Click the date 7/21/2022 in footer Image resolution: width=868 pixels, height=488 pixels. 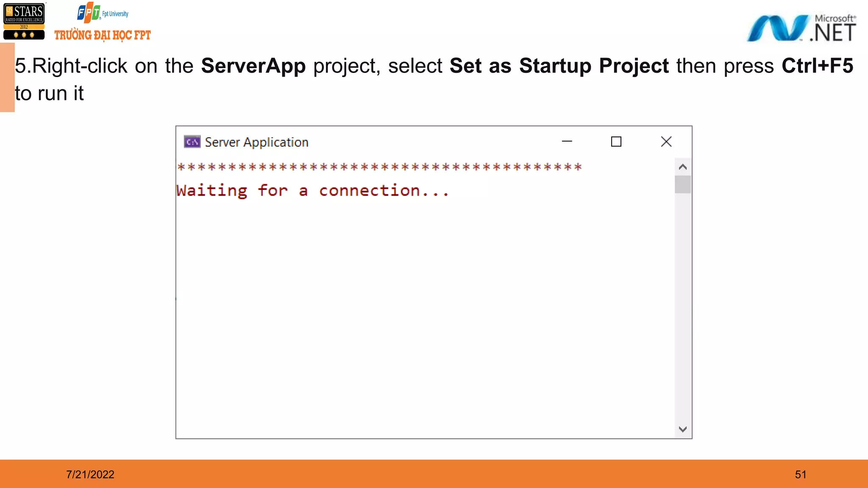click(x=90, y=474)
